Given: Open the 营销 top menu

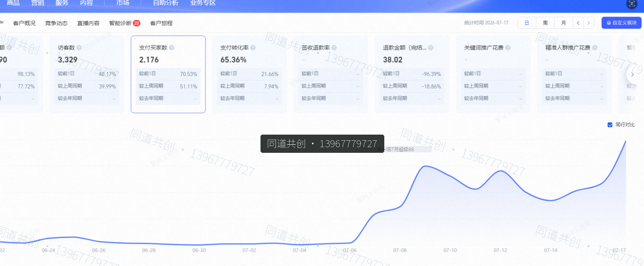Looking at the screenshot, I should pyautogui.click(x=38, y=3).
